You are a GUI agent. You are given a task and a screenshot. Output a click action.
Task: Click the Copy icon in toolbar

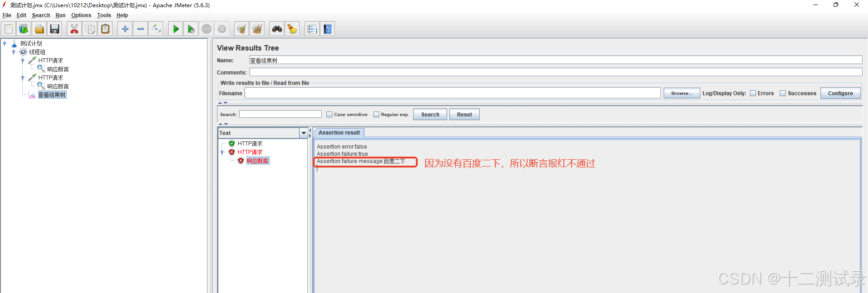click(90, 29)
